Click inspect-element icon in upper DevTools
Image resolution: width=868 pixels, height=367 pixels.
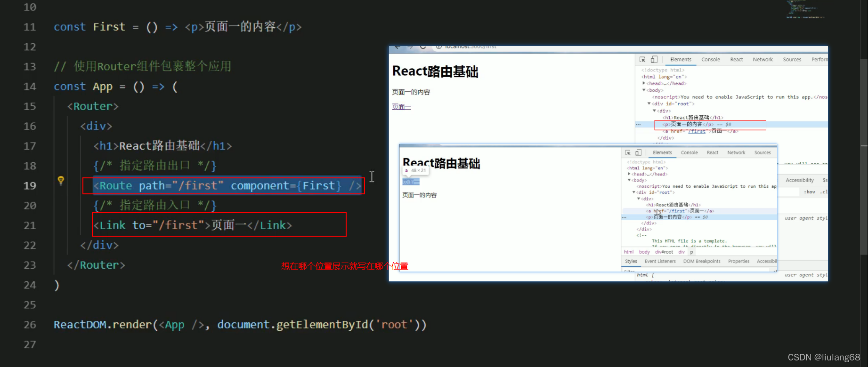pos(642,59)
